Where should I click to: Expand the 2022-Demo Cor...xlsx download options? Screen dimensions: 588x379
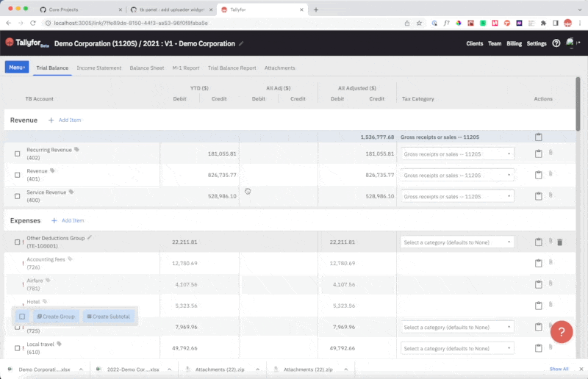pos(170,369)
